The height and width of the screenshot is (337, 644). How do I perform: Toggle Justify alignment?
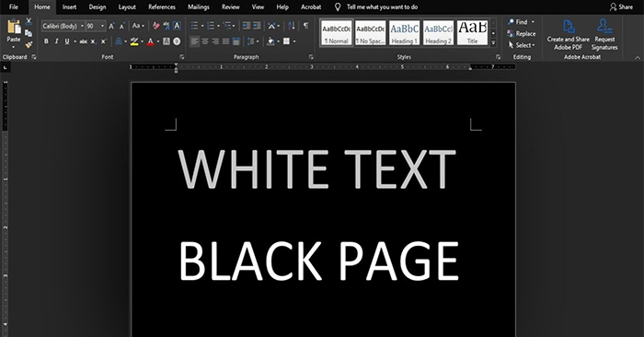(x=225, y=41)
